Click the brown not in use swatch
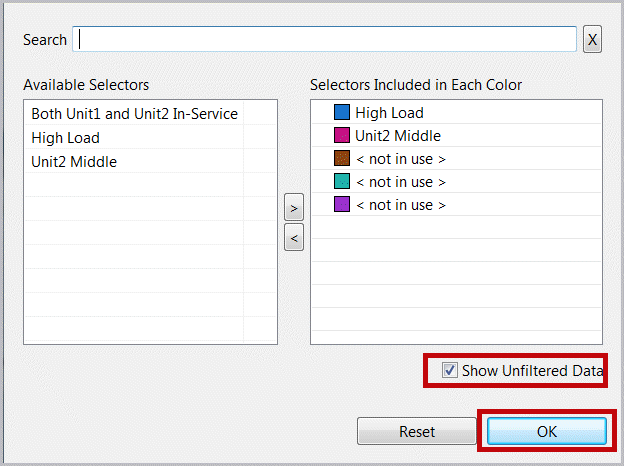624x466 pixels. [x=341, y=159]
